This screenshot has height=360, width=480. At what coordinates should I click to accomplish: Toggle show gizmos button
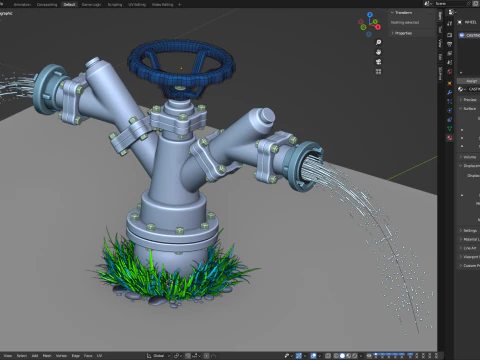coord(299,356)
